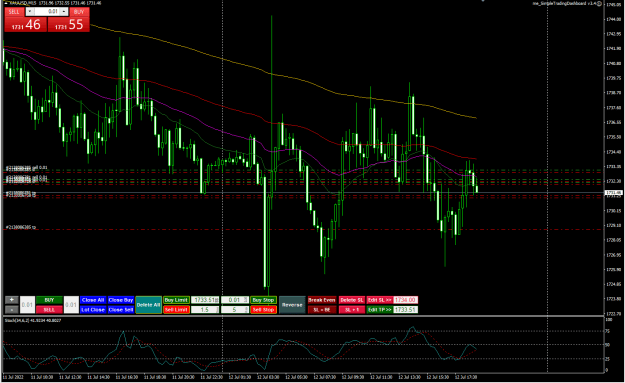Select the 1734.00 stop loss field
The image size is (625, 383).
[x=405, y=300]
